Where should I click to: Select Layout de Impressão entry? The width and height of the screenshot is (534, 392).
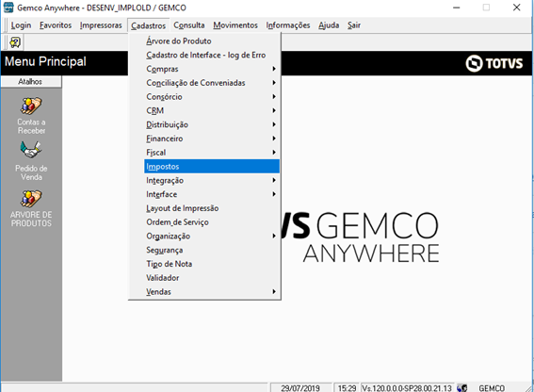[212, 208]
